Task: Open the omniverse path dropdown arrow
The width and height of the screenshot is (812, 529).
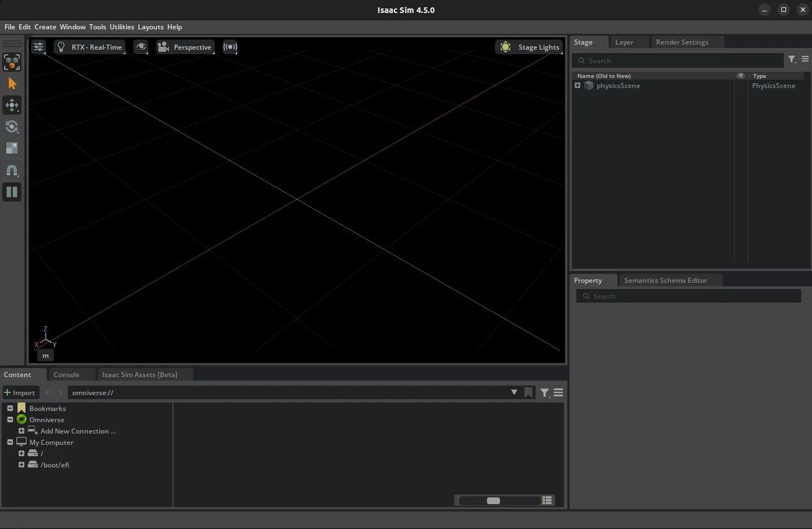Action: [x=514, y=392]
